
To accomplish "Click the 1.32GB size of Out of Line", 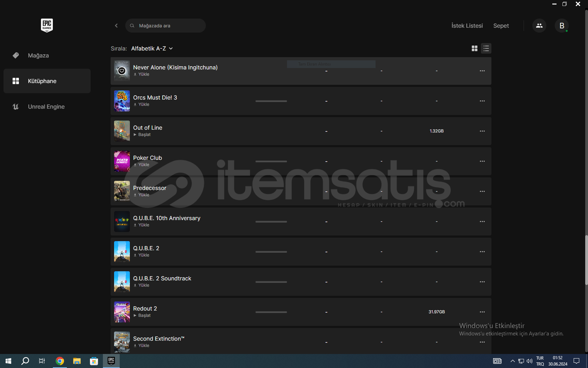I will click(436, 131).
